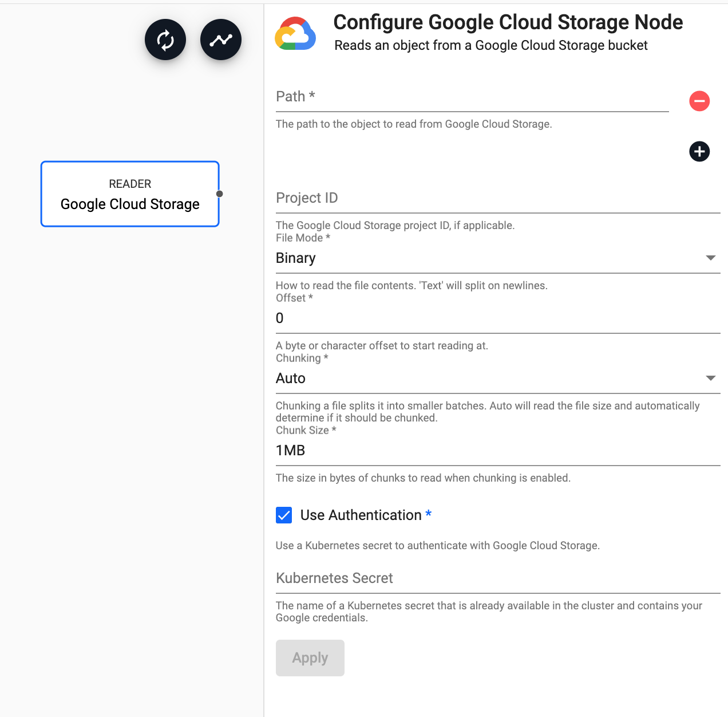728x717 pixels.
Task: Click the File Mode field label
Action: click(x=303, y=238)
